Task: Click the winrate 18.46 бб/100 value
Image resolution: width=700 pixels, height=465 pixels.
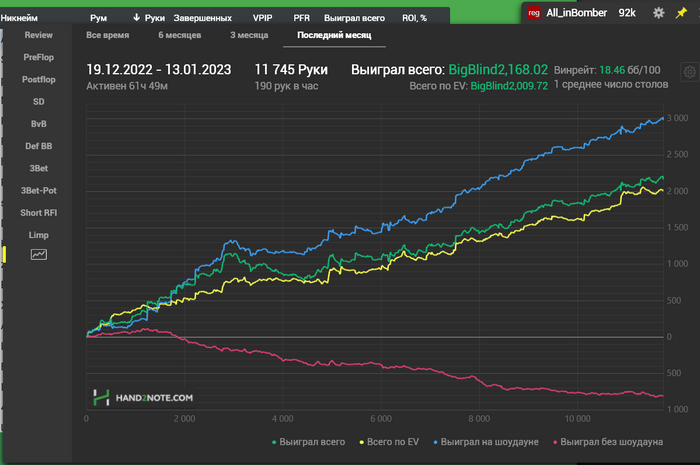Action: pyautogui.click(x=629, y=70)
